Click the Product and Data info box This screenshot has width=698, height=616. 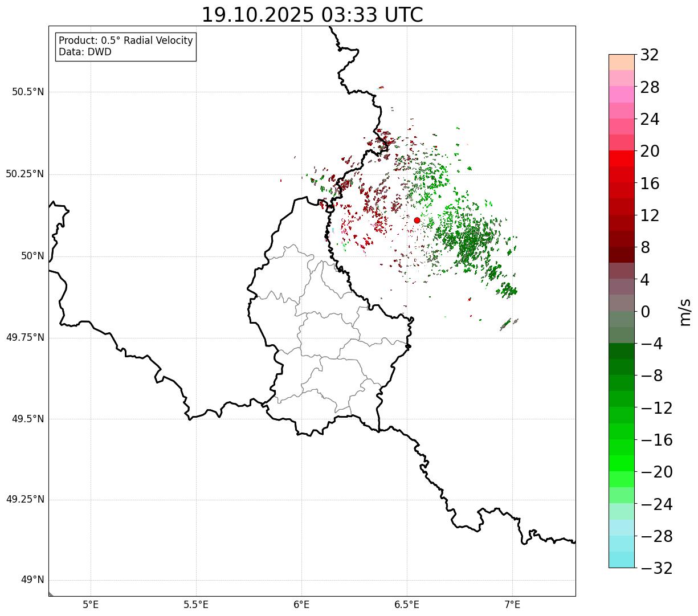[x=125, y=47]
